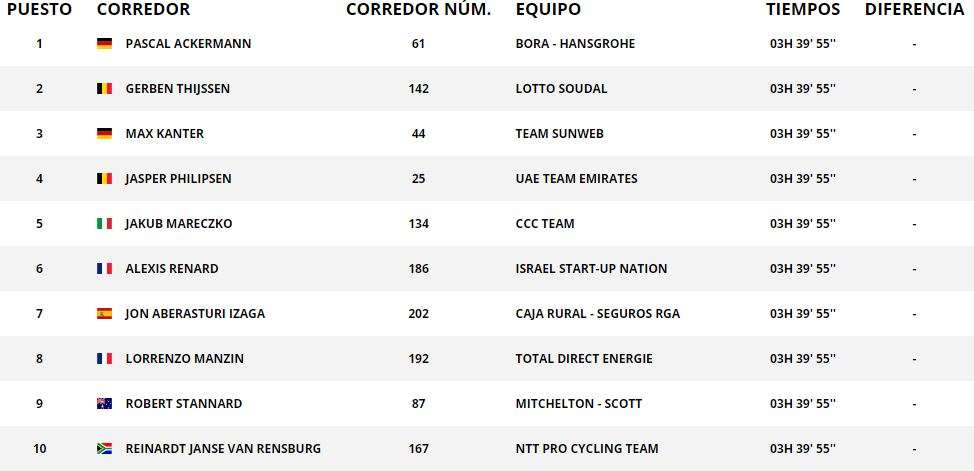
Task: Click the Australian flag beside Robert Stannard
Action: (104, 403)
